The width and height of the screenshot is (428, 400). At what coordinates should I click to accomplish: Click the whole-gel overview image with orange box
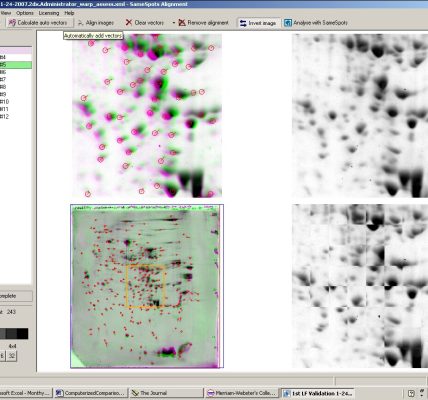(147, 286)
